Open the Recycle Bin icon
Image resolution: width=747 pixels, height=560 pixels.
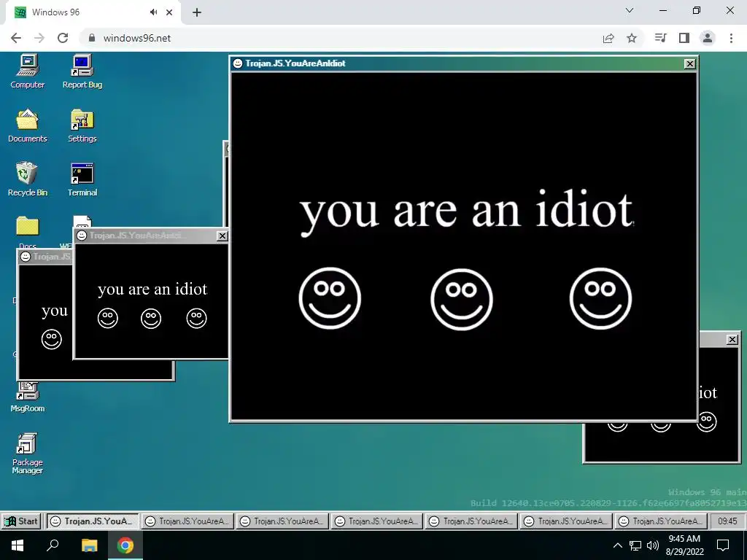point(27,179)
